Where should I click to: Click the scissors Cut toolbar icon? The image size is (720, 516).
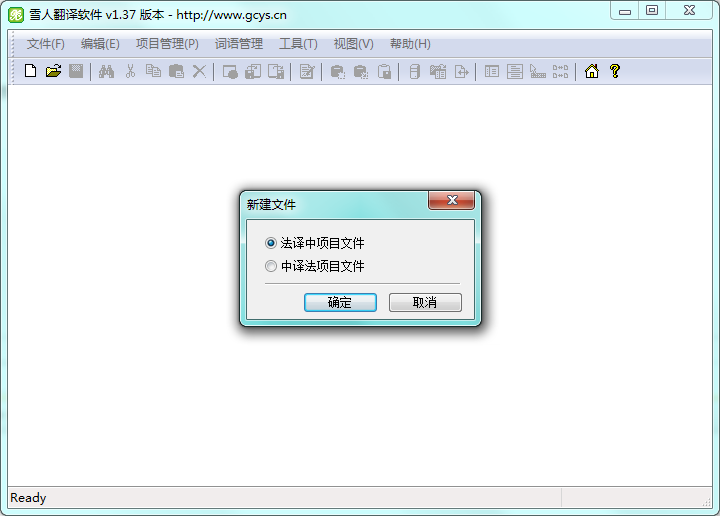pos(130,71)
